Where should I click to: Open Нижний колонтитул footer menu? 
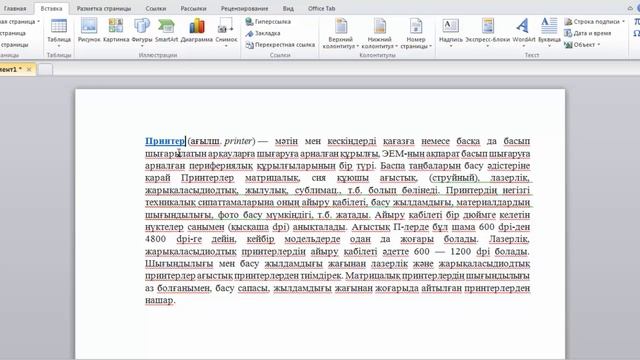click(380, 33)
